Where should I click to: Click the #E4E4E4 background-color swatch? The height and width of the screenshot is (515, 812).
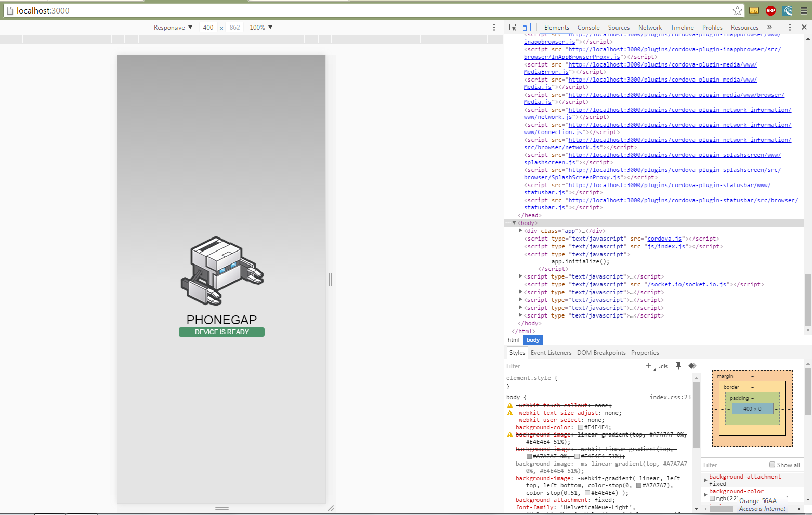pyautogui.click(x=580, y=427)
